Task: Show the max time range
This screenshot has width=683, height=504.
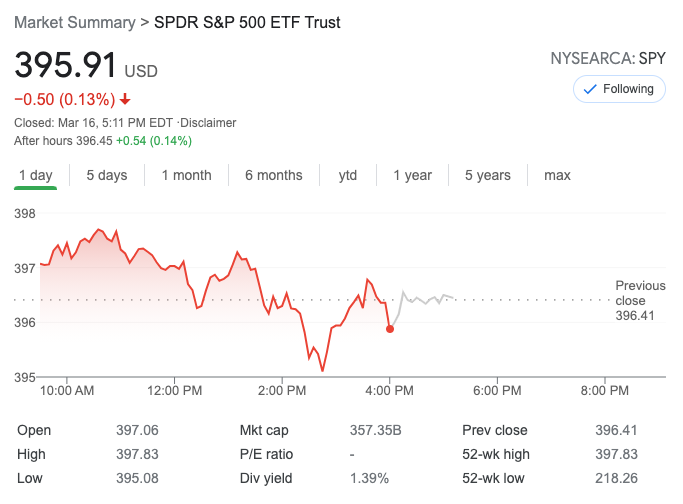Action: tap(557, 175)
